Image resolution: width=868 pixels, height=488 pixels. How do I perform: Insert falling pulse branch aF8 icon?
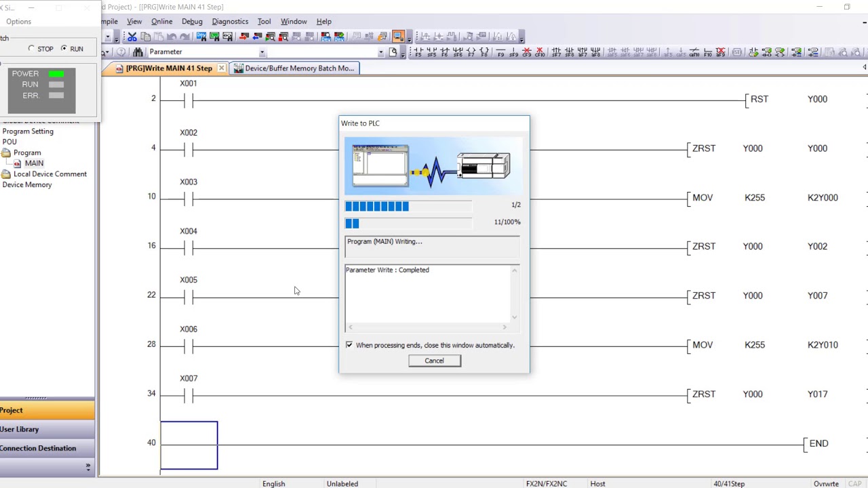click(595, 52)
